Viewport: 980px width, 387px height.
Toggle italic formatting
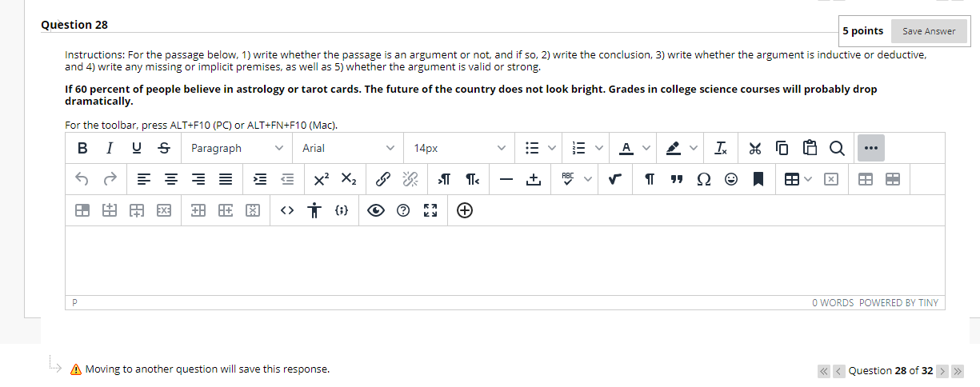(110, 148)
